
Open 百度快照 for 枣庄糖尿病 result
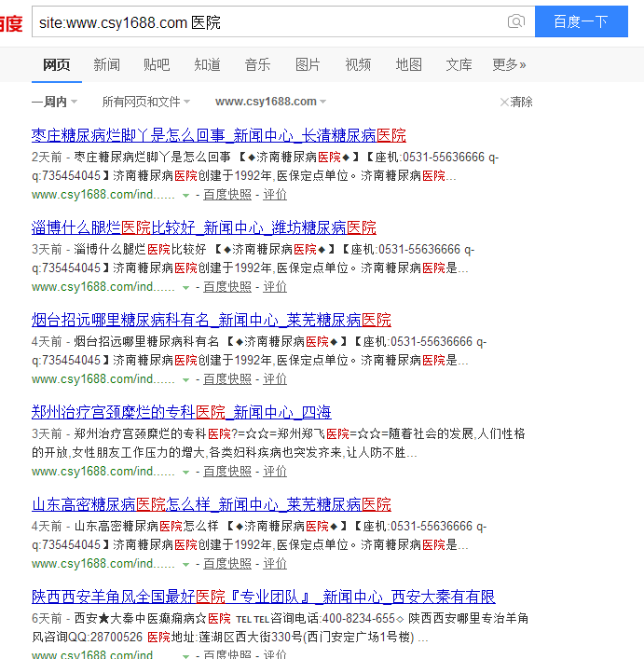227,195
